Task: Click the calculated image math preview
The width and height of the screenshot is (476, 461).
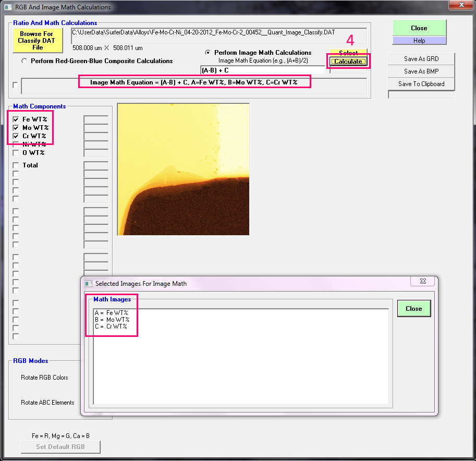Action: coord(183,169)
